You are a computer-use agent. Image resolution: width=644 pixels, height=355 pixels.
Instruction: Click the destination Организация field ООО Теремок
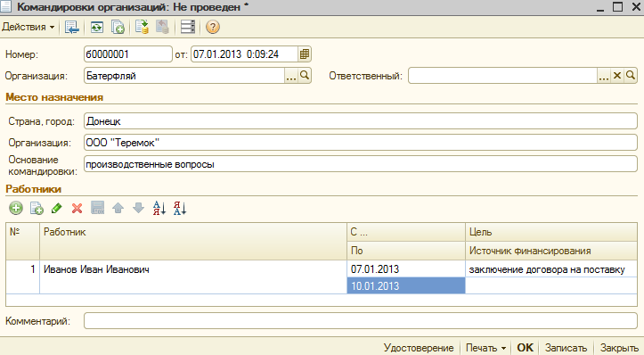(x=361, y=143)
